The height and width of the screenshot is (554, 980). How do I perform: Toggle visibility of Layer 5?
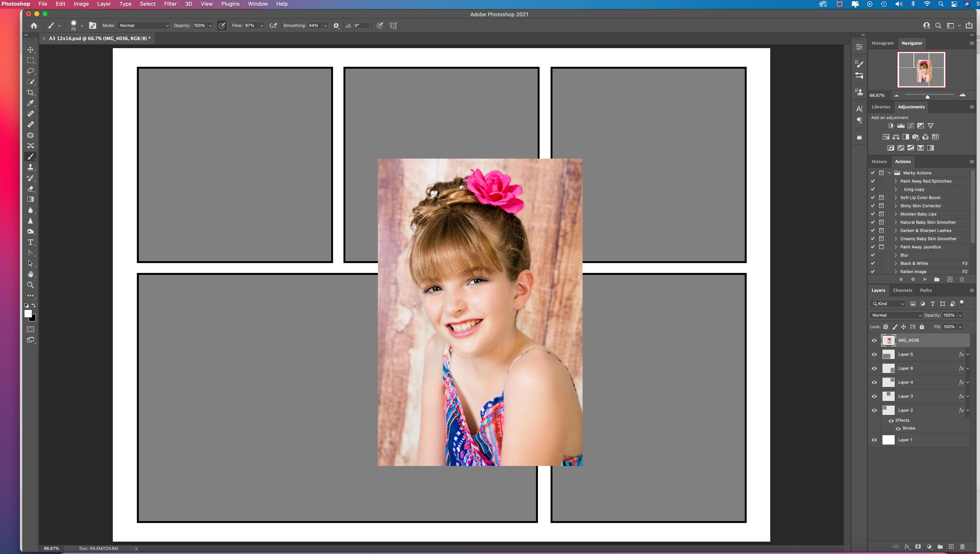click(x=874, y=355)
